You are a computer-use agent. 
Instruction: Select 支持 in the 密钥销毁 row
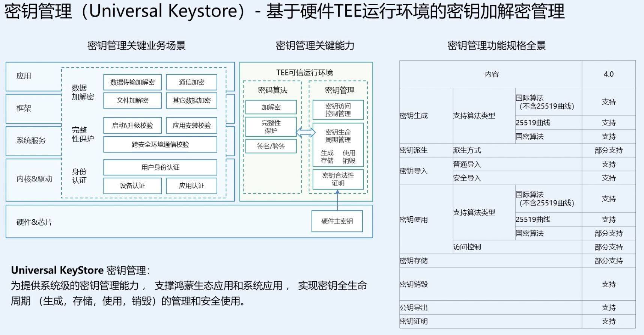pos(609,284)
